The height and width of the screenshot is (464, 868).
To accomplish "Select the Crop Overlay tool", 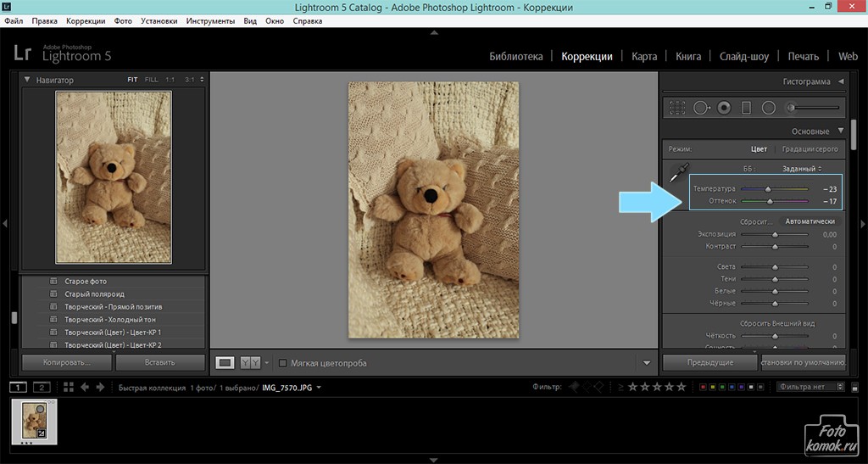I will click(x=676, y=108).
